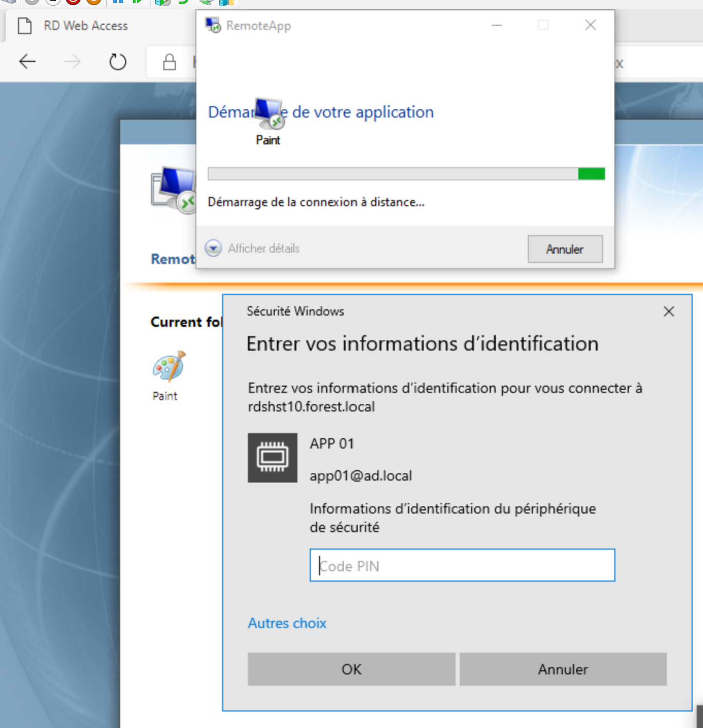Close the RemoteApp window

[x=591, y=25]
